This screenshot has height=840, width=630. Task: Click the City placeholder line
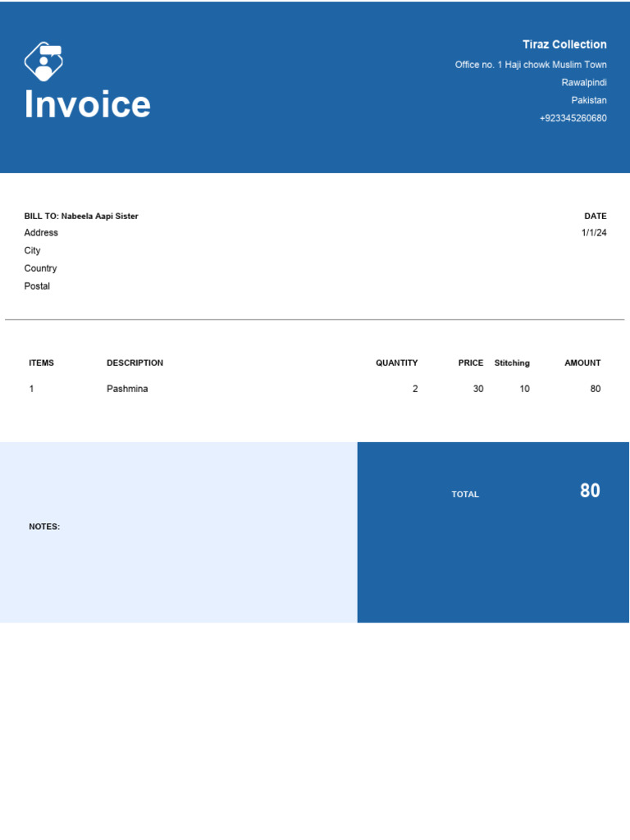coord(32,251)
